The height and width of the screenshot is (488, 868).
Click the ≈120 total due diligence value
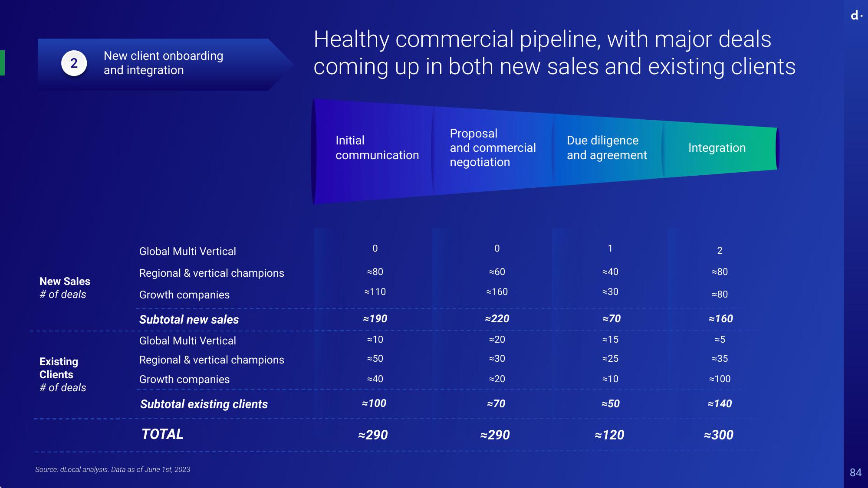pyautogui.click(x=609, y=435)
